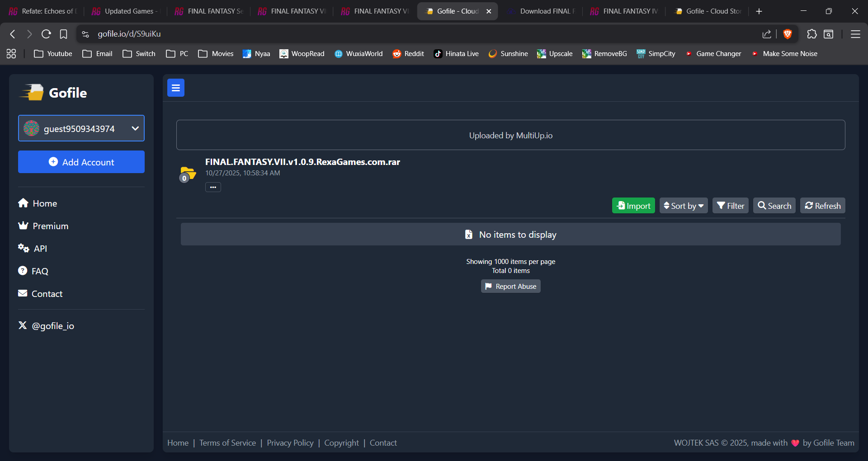868x461 pixels.
Task: Expand the Sort by dropdown
Action: coord(684,206)
